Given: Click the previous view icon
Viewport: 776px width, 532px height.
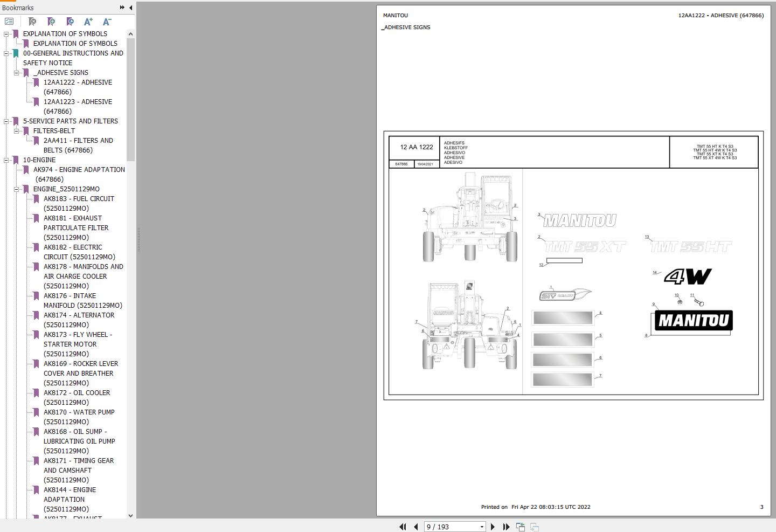Looking at the screenshot, I should [x=520, y=527].
